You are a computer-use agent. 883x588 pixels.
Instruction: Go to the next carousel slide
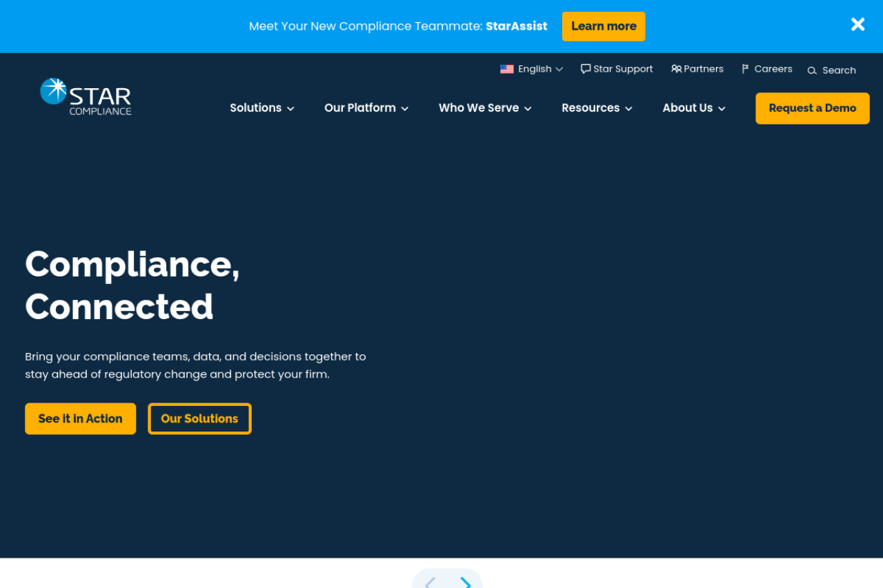click(466, 583)
